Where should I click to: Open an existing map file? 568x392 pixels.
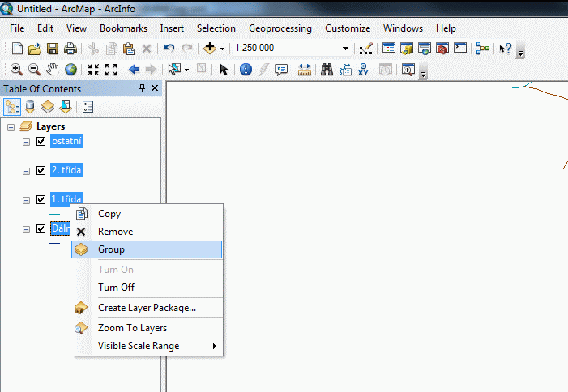35,49
